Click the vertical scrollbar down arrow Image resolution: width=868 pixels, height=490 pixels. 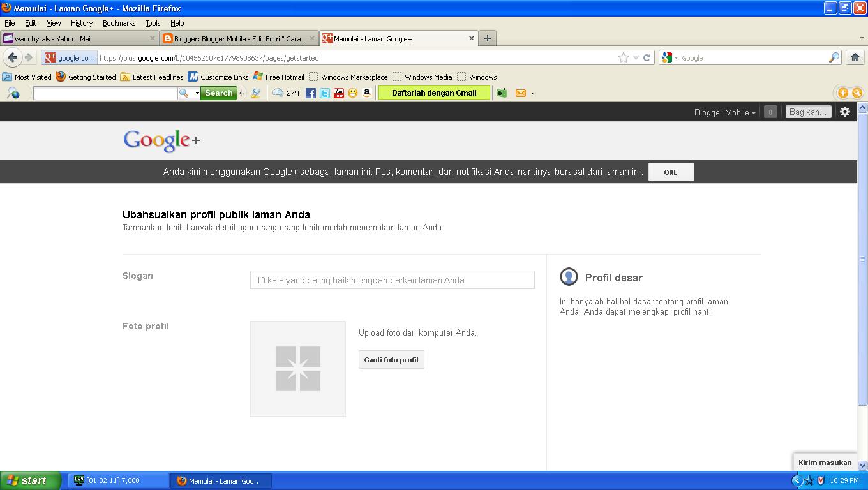pyautogui.click(x=862, y=465)
